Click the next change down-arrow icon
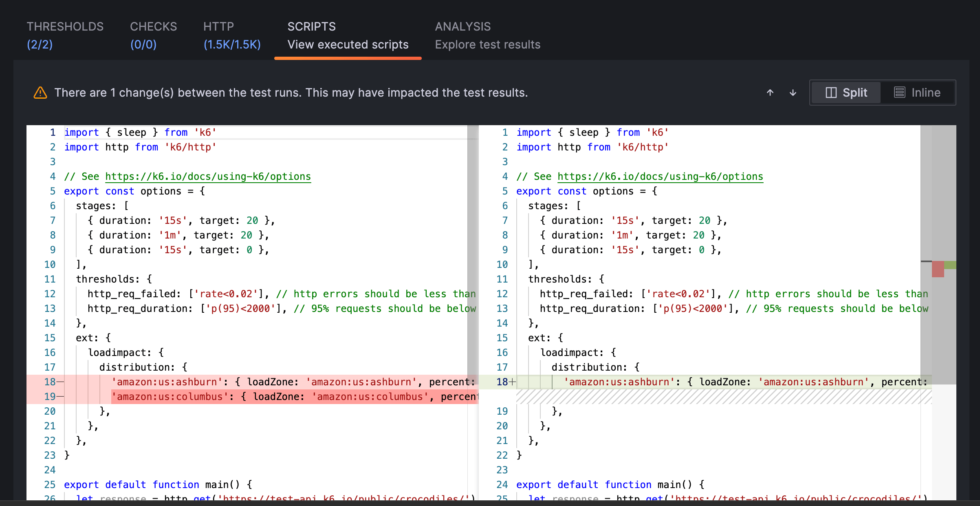The height and width of the screenshot is (506, 980). tap(793, 93)
